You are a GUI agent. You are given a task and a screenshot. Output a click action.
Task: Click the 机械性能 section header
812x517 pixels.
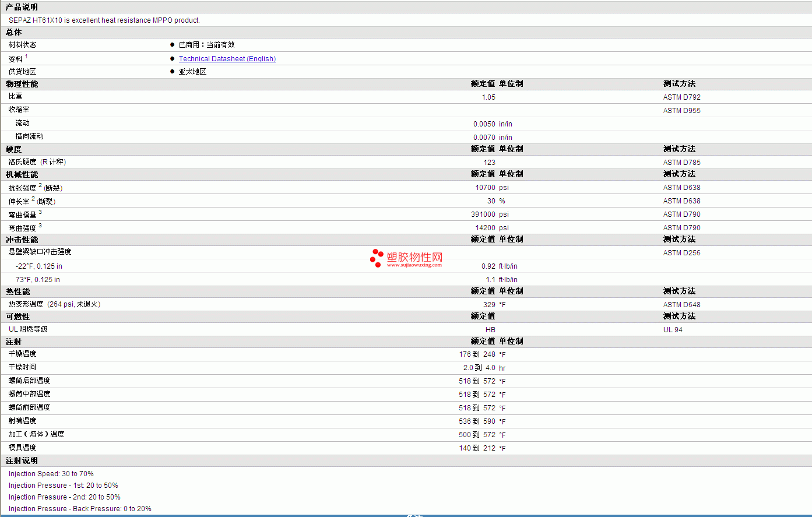(22, 174)
